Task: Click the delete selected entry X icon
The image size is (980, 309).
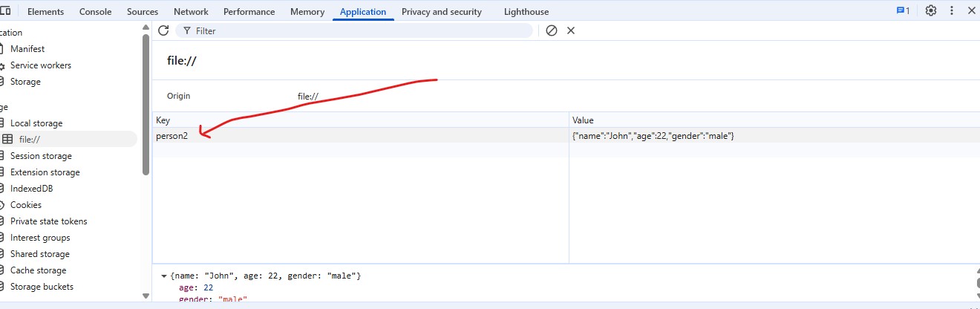Action: pos(571,30)
